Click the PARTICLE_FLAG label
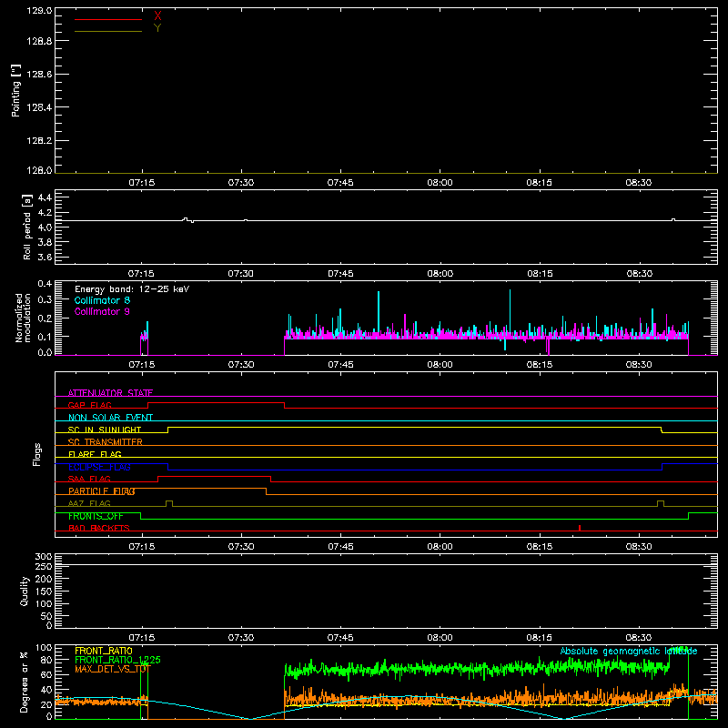The height and width of the screenshot is (728, 728). [102, 491]
